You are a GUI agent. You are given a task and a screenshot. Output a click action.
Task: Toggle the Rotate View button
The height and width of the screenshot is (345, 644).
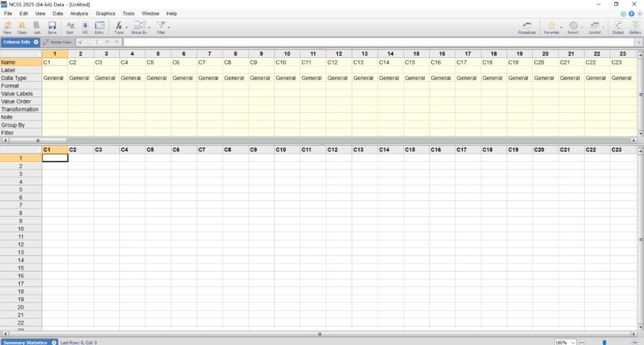coord(57,42)
